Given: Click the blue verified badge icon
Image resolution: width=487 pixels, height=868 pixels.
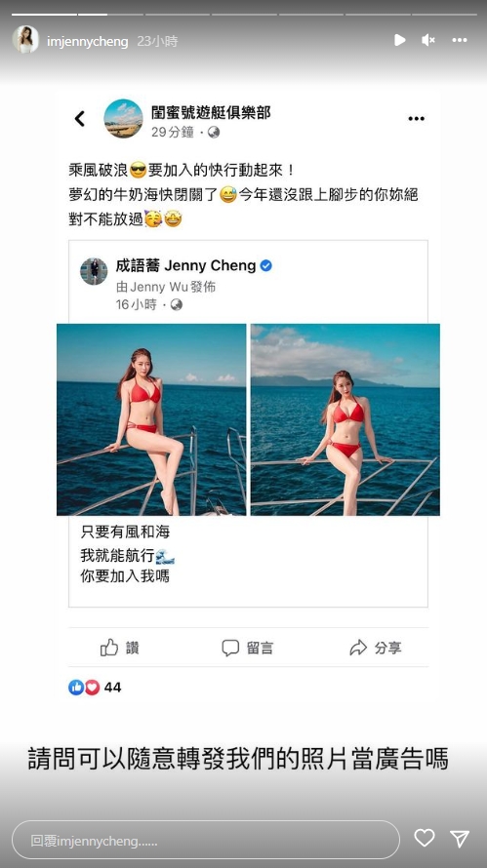Looking at the screenshot, I should (x=265, y=265).
